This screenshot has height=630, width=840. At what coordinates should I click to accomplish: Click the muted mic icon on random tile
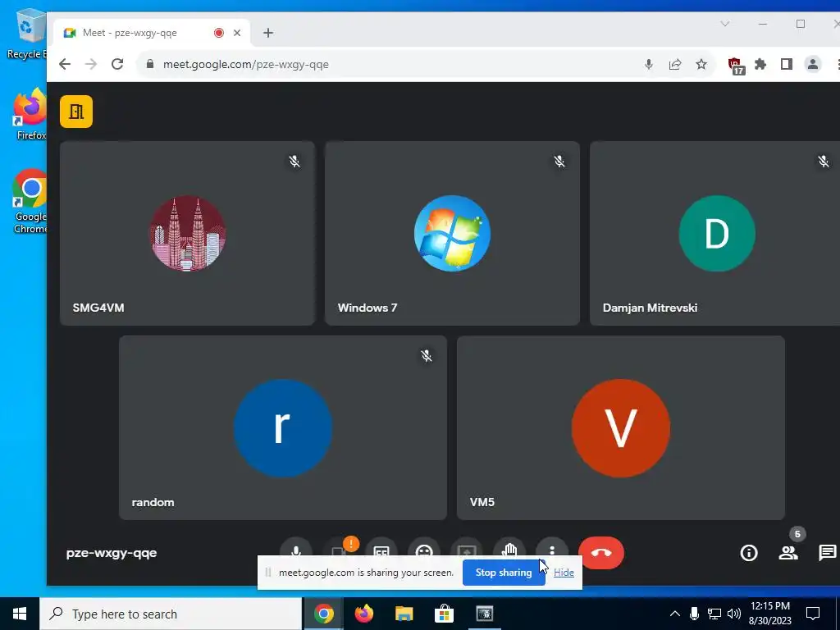(427, 356)
